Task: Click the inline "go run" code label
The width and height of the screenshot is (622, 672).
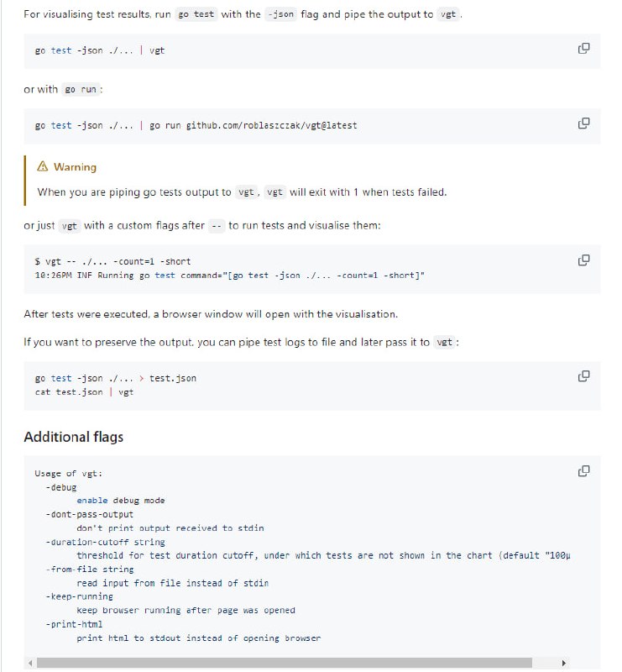Action: point(81,90)
